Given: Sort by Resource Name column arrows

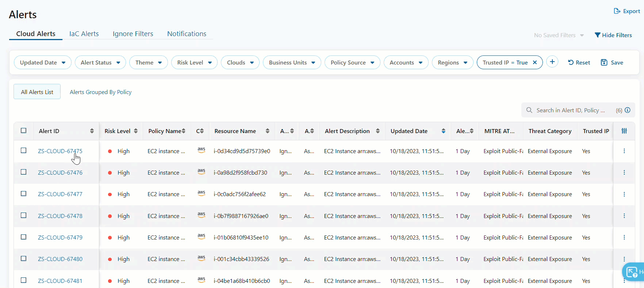Looking at the screenshot, I should coord(268,131).
